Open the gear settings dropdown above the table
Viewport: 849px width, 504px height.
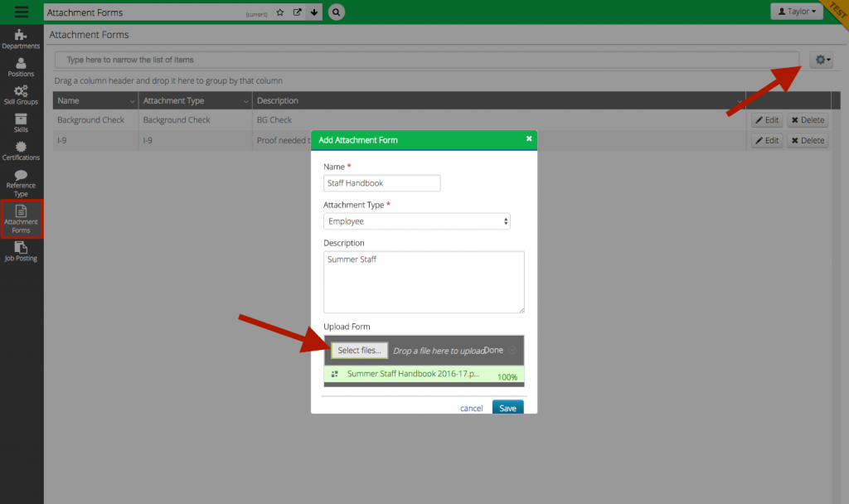(820, 59)
